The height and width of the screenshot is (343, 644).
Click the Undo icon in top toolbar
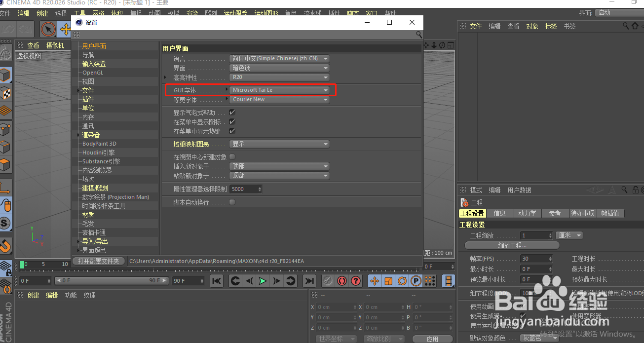8,30
